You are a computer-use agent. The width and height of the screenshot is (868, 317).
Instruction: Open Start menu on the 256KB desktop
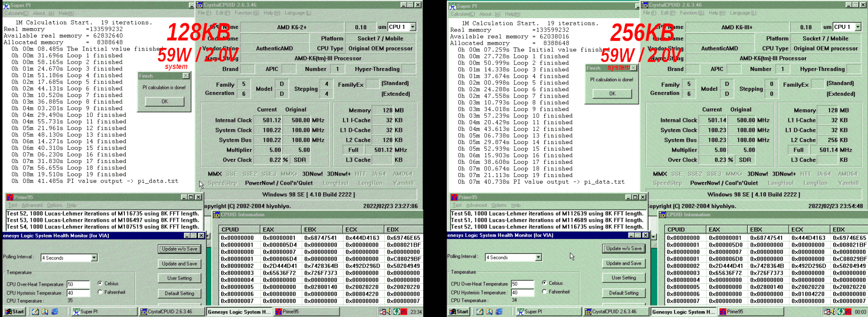(x=458, y=312)
